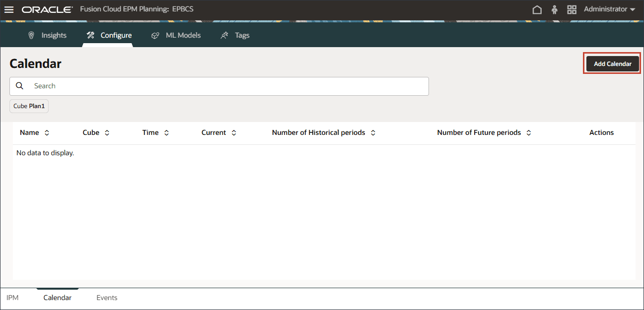This screenshot has width=644, height=310.
Task: Click the Add Calendar button
Action: [x=613, y=64]
